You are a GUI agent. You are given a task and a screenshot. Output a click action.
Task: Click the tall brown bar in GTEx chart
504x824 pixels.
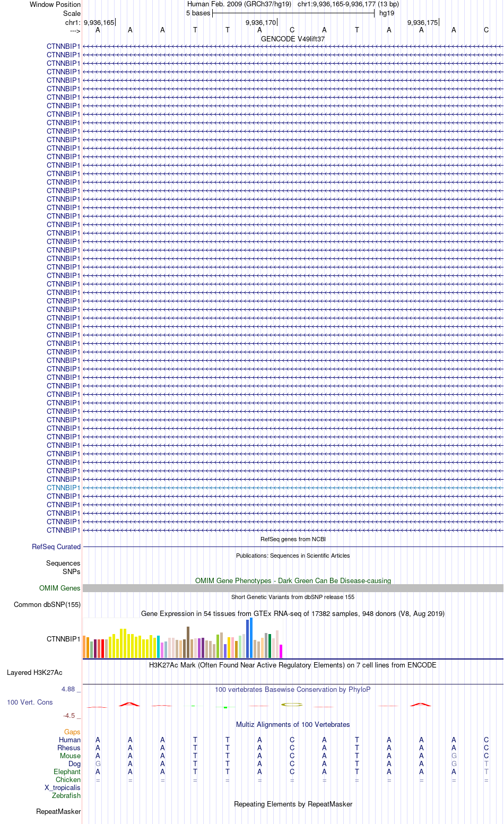188,643
